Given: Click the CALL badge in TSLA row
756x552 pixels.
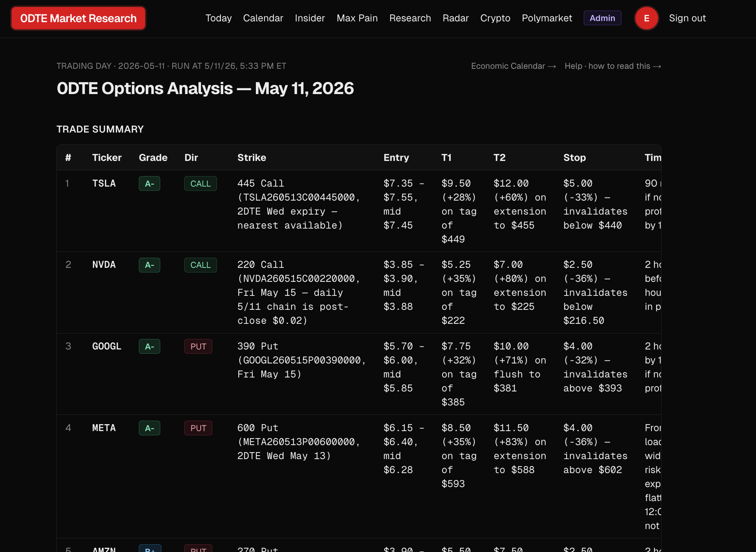Looking at the screenshot, I should coord(201,183).
